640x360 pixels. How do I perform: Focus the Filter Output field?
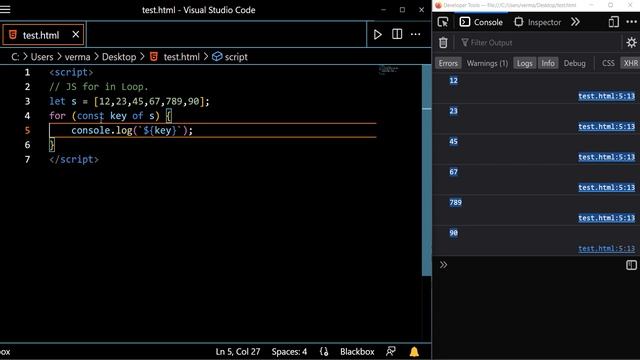click(539, 42)
